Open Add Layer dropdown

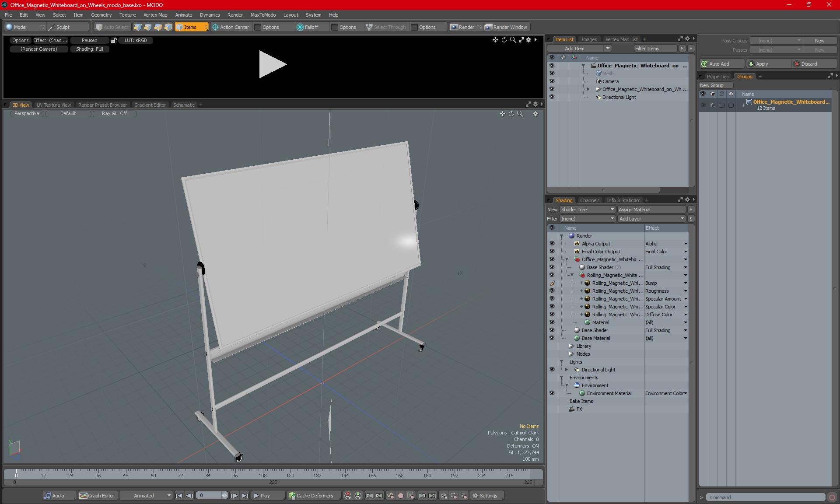point(651,219)
